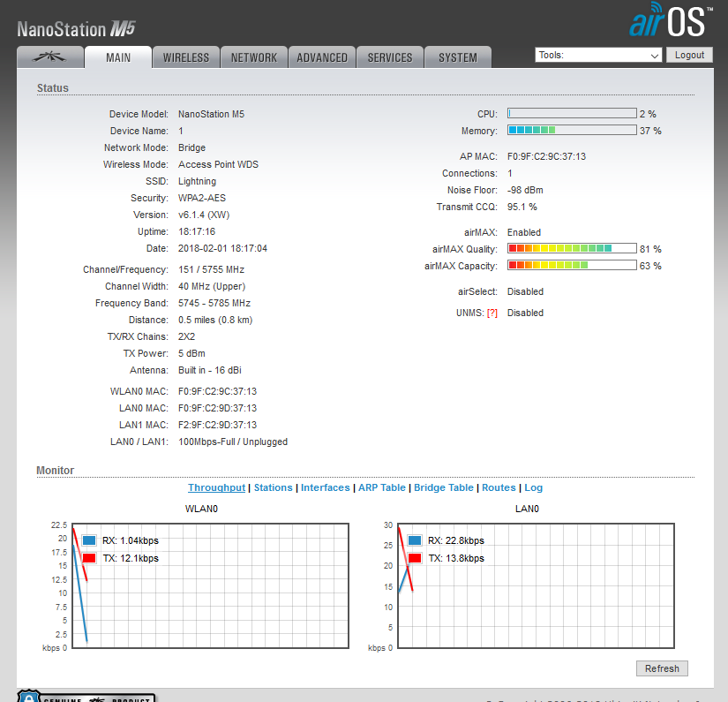The image size is (728, 702).
Task: Click the airMAX Quality bar
Action: pos(572,248)
